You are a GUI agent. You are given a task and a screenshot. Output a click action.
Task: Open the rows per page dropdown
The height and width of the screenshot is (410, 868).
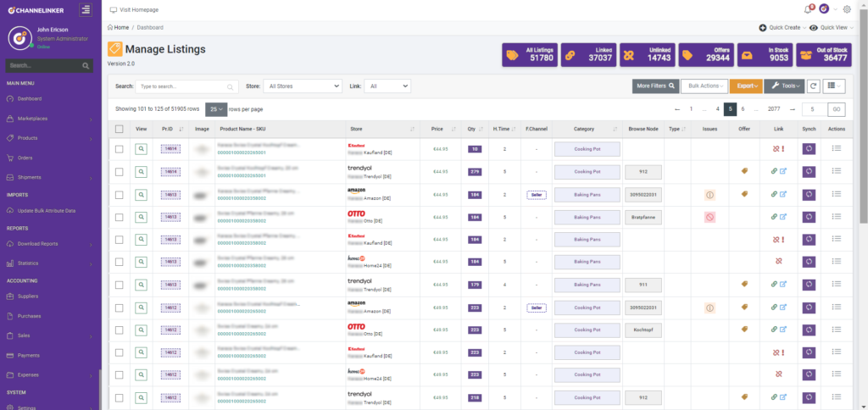[x=216, y=109]
